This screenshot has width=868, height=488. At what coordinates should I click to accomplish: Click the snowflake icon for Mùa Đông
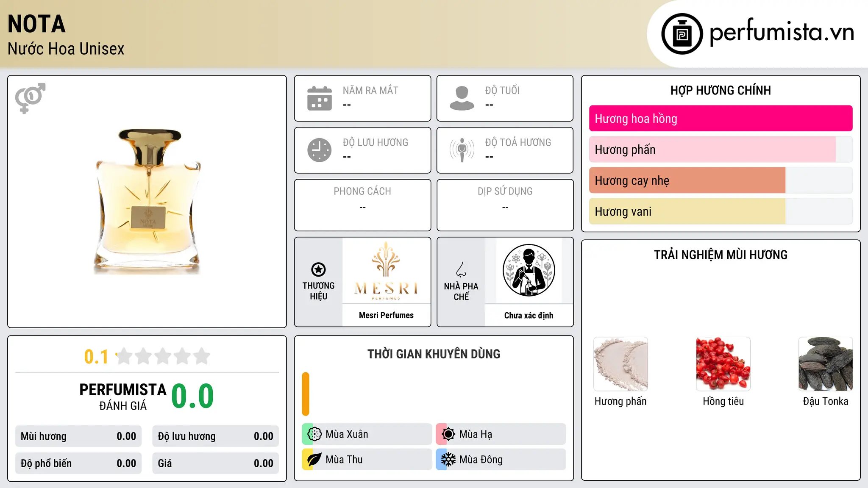tap(448, 460)
